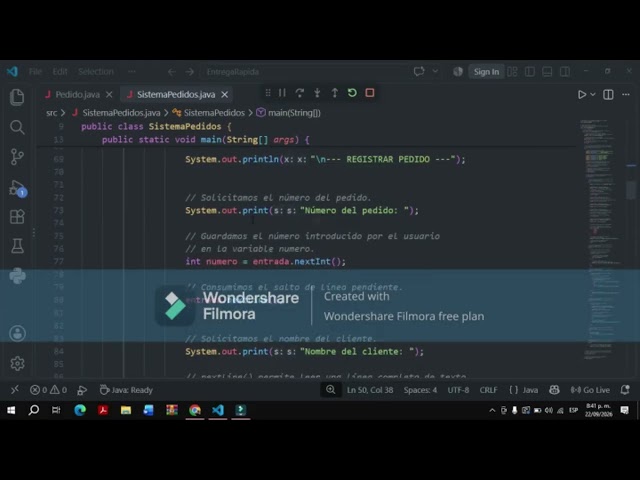
Task: Open the Source Control view
Action: click(17, 157)
